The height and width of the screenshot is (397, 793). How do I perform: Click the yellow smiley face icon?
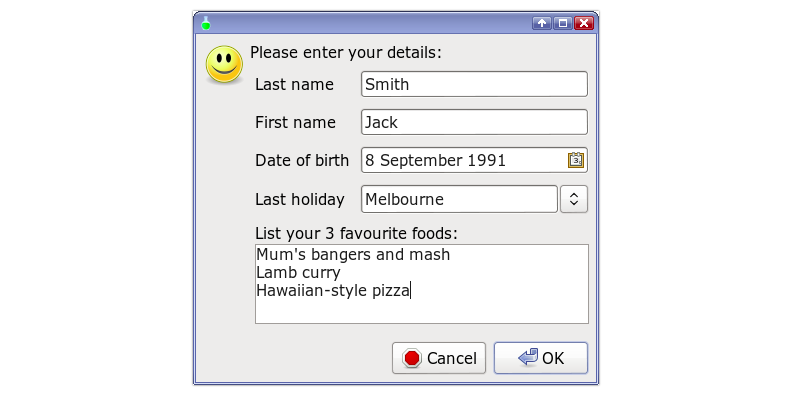224,64
